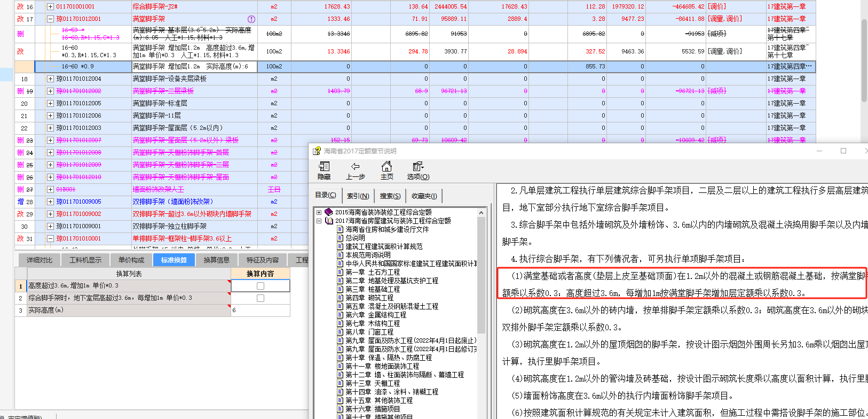
Task: Expand row 21 满堂脚手架-11层
Action: [x=50, y=116]
